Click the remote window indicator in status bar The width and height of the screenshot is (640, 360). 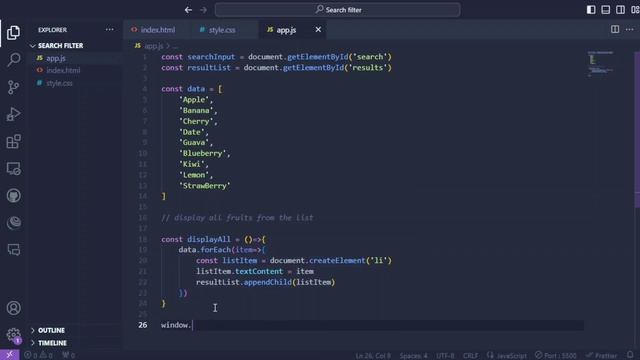click(x=9, y=355)
